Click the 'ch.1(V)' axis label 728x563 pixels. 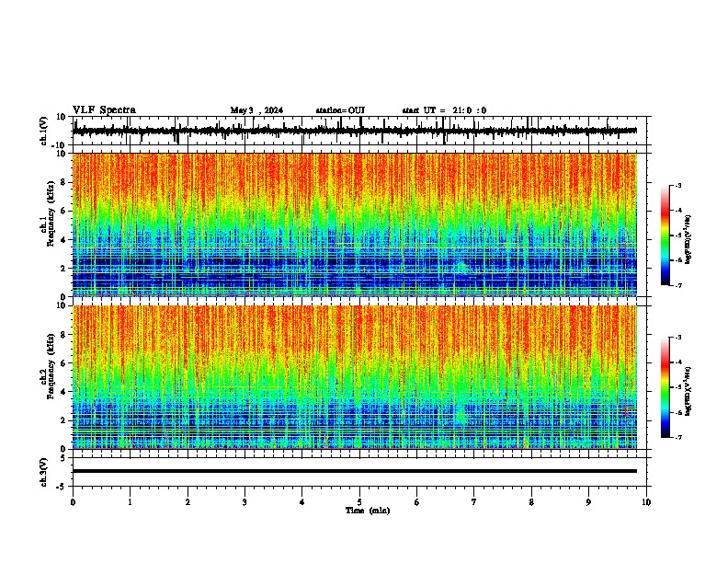pos(44,132)
